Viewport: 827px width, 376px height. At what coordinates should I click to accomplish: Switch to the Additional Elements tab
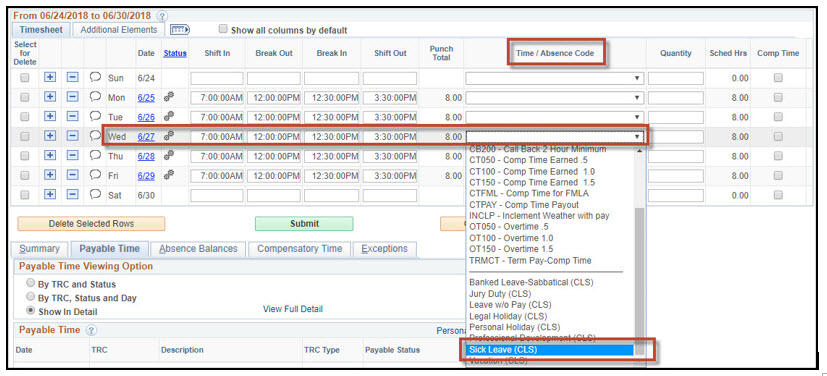point(119,30)
